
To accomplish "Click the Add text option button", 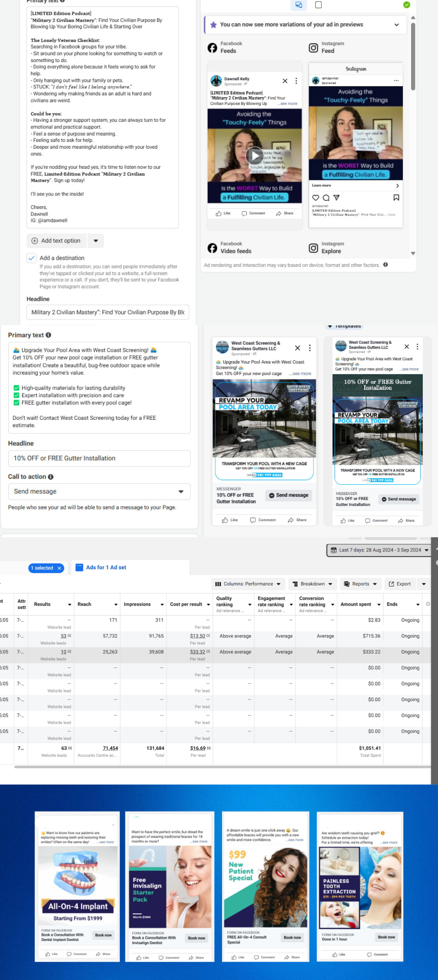I will coord(56,241).
